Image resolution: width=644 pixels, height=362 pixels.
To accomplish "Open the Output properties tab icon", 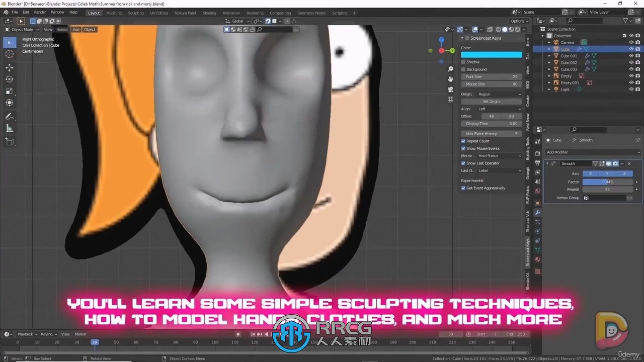I will [x=537, y=162].
